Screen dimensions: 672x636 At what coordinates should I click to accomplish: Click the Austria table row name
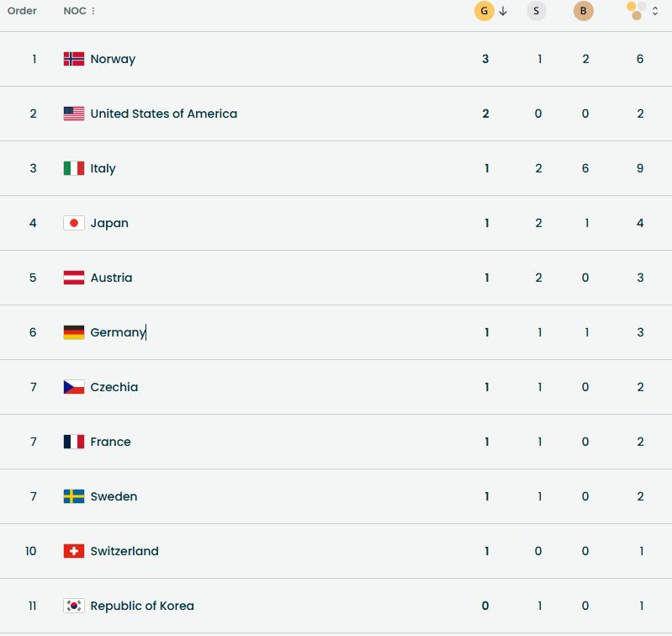[111, 278]
